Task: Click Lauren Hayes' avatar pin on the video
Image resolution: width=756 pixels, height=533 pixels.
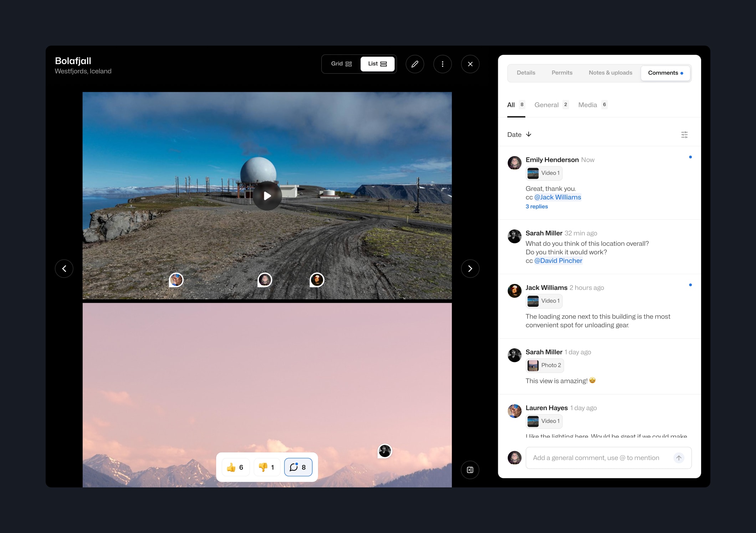Action: pyautogui.click(x=176, y=280)
